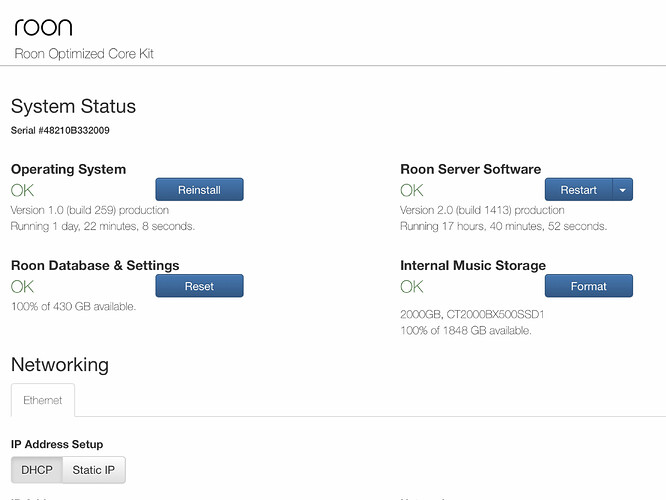This screenshot has height=500, width=666.
Task: Click Internal Music Storage OK status
Action: pos(412,287)
